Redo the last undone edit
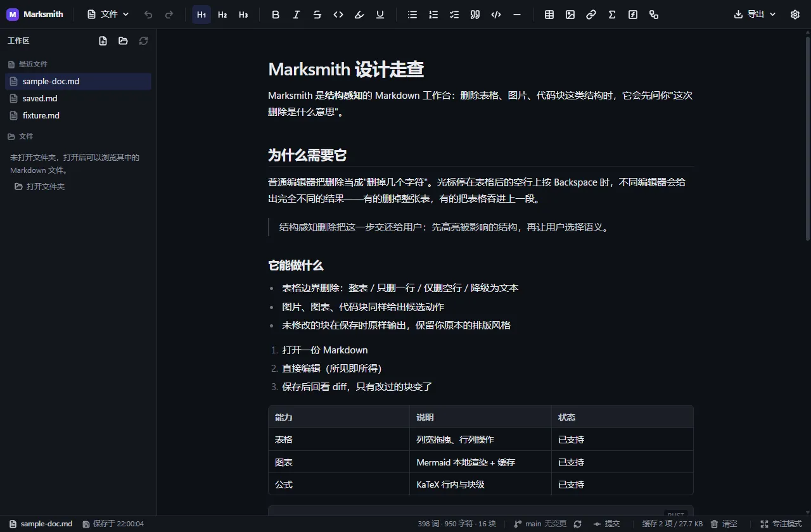Viewport: 811px width, 532px height. tap(169, 15)
